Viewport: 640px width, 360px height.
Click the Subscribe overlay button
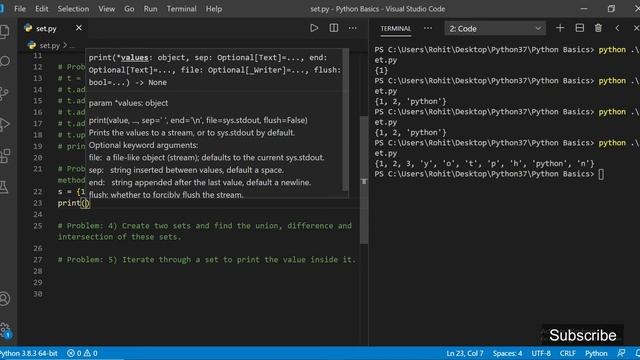582,335
